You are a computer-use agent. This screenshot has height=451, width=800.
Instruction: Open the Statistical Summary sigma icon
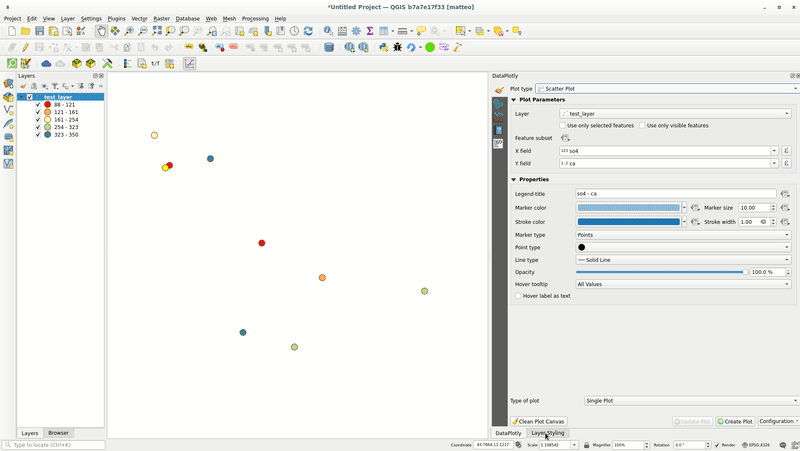point(370,31)
